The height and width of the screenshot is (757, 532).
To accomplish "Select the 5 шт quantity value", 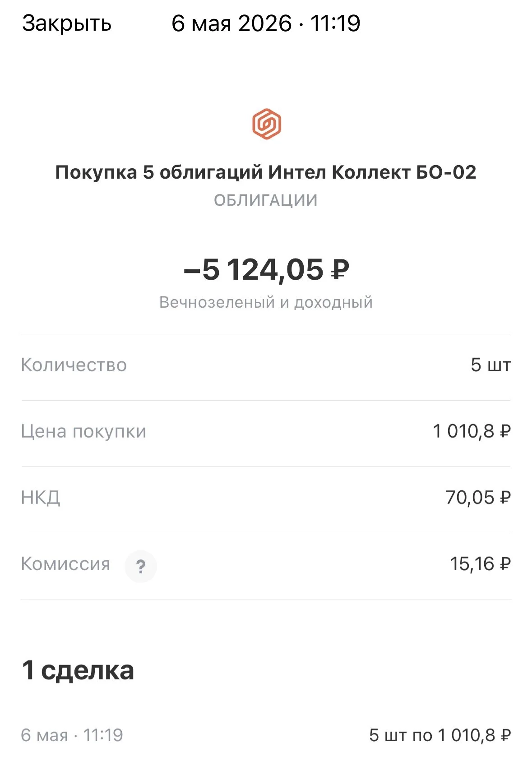I will (490, 365).
